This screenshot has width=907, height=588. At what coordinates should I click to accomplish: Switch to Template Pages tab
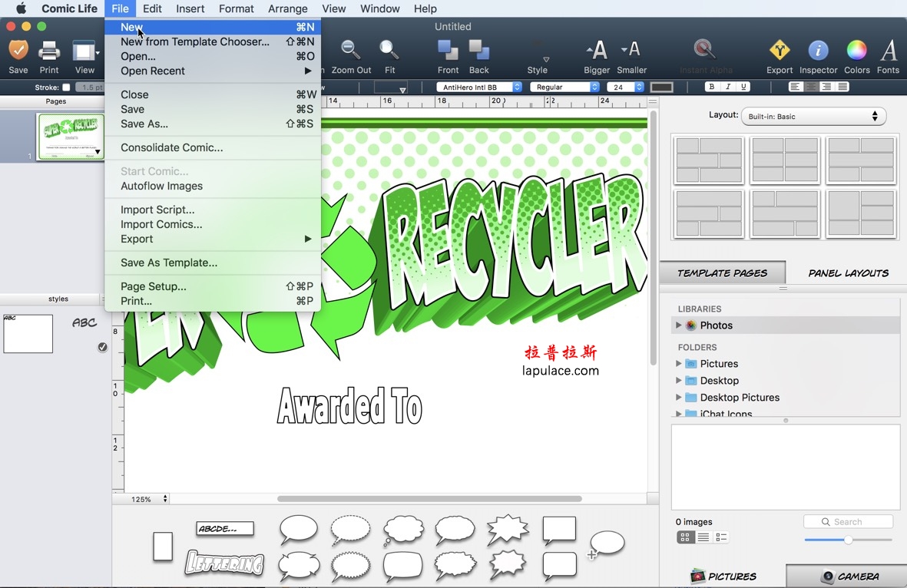pos(723,273)
